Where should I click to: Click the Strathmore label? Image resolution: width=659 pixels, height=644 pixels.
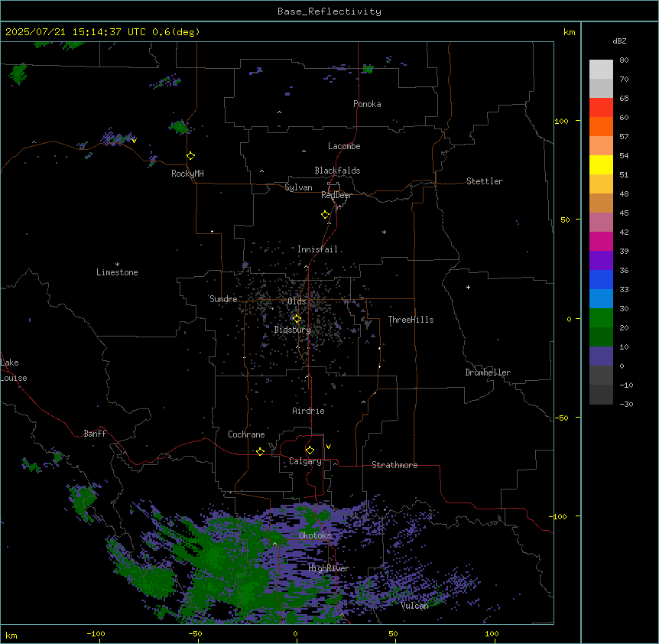click(394, 465)
